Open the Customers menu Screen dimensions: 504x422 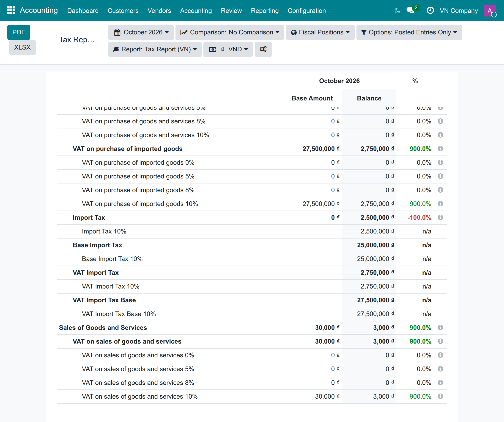point(123,11)
